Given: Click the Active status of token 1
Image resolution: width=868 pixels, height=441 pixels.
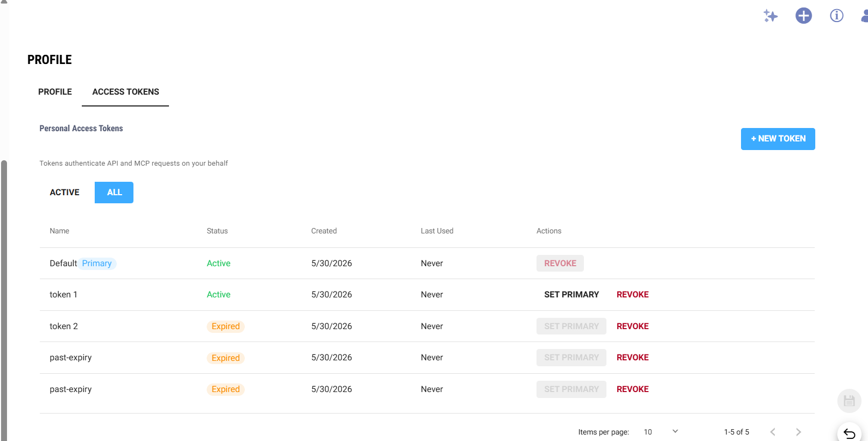Looking at the screenshot, I should 218,295.
